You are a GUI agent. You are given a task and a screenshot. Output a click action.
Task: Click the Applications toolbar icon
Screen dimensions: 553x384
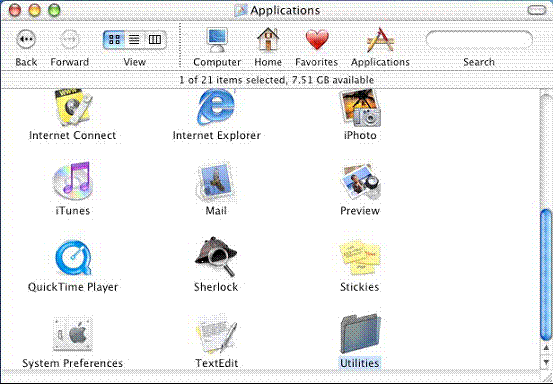[x=380, y=39]
